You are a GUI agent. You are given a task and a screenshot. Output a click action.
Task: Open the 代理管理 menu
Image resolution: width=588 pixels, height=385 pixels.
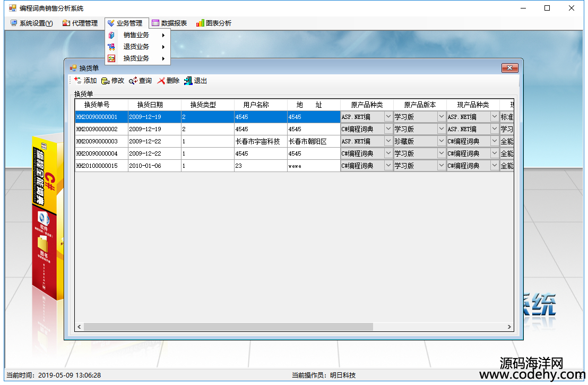tap(80, 23)
